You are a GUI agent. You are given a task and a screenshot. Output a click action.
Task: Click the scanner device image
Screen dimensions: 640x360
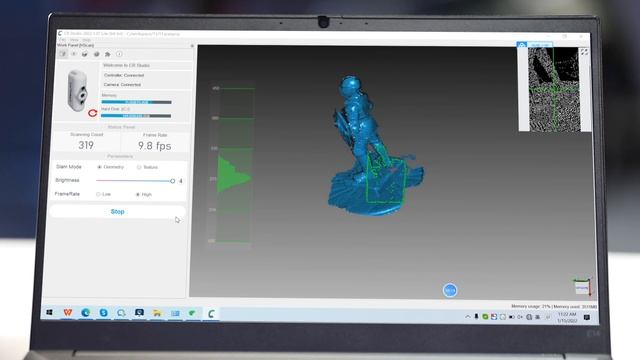77,90
